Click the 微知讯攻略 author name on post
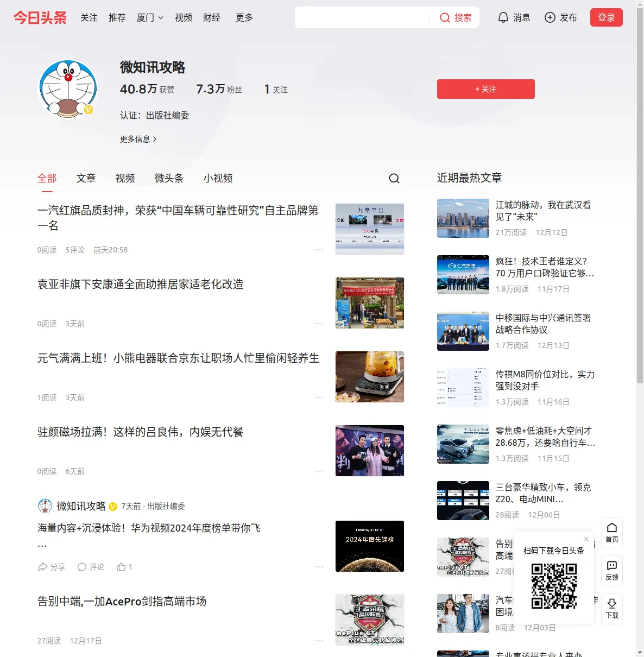Image resolution: width=644 pixels, height=657 pixels. pos(81,506)
